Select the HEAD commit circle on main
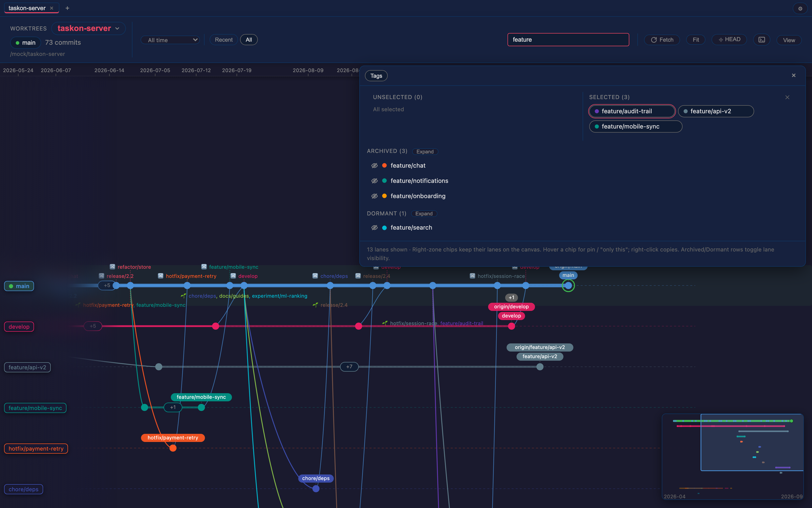Image resolution: width=812 pixels, height=508 pixels. coord(568,286)
